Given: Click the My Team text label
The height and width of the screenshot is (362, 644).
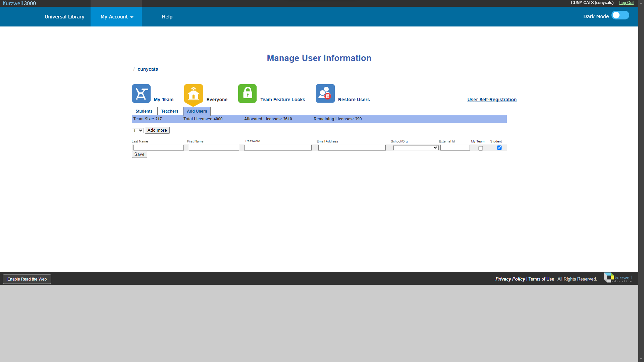Looking at the screenshot, I should (x=164, y=100).
